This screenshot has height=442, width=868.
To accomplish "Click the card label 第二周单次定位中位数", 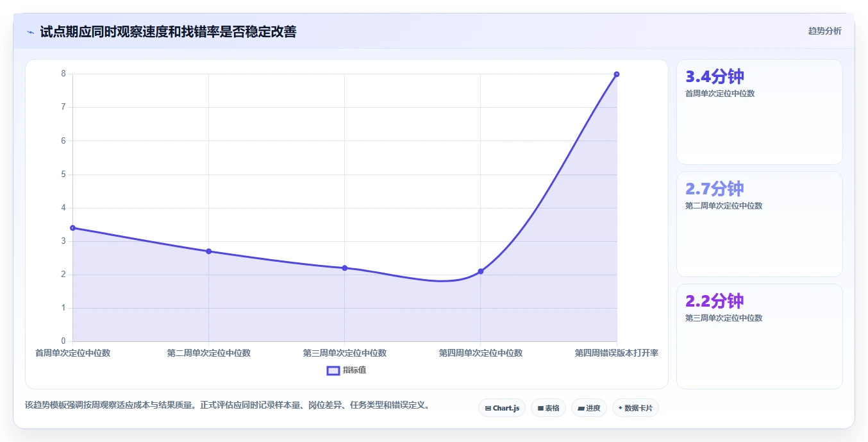I will [x=724, y=206].
